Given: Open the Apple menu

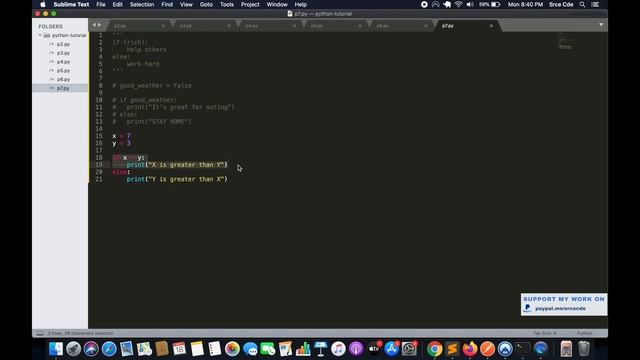Looking at the screenshot, I should coord(43,4).
